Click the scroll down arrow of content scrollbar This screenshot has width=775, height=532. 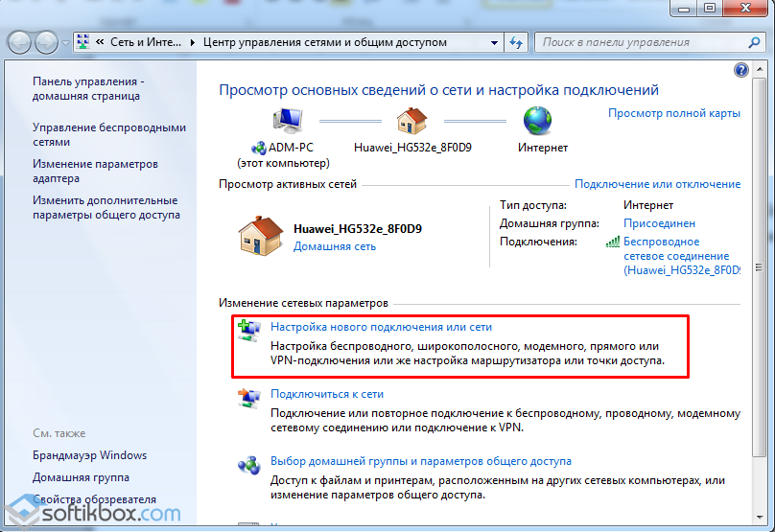coord(760,518)
